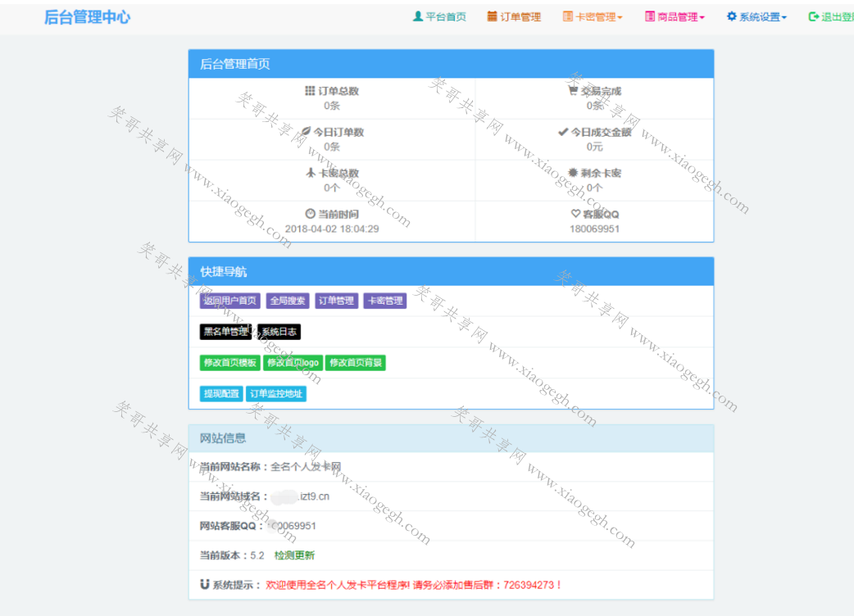Click the magnet icon beside 系统提示
The height and width of the screenshot is (616, 854).
[205, 584]
